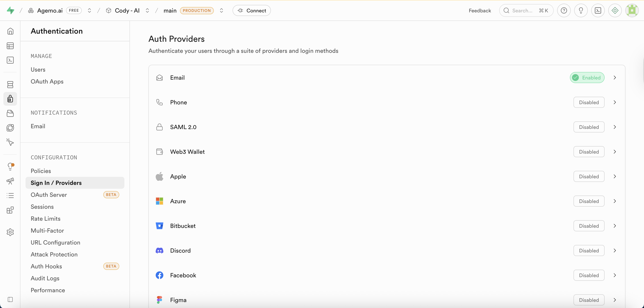The width and height of the screenshot is (644, 308).
Task: Open the Advisors lightbulb sidebar icon
Action: coord(10,166)
